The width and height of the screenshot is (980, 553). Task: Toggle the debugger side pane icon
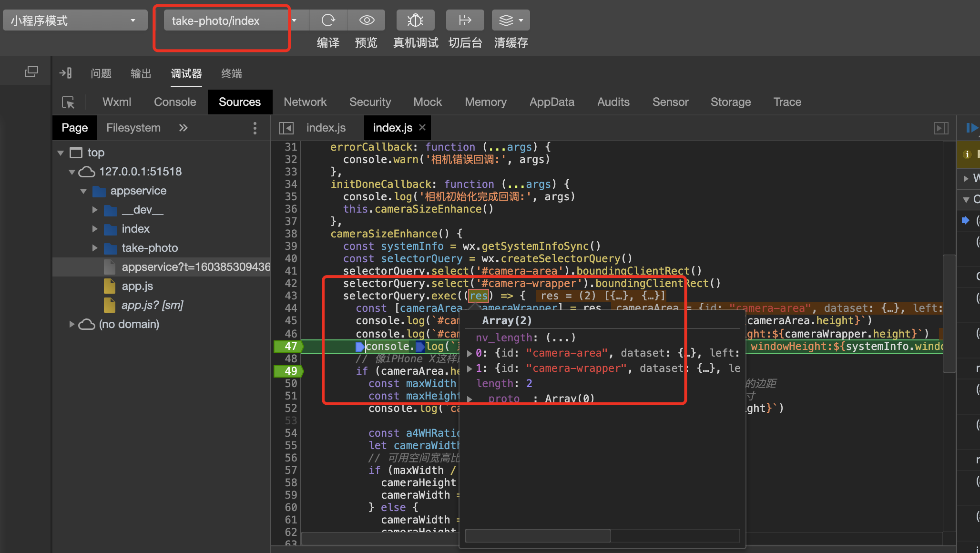click(x=941, y=128)
